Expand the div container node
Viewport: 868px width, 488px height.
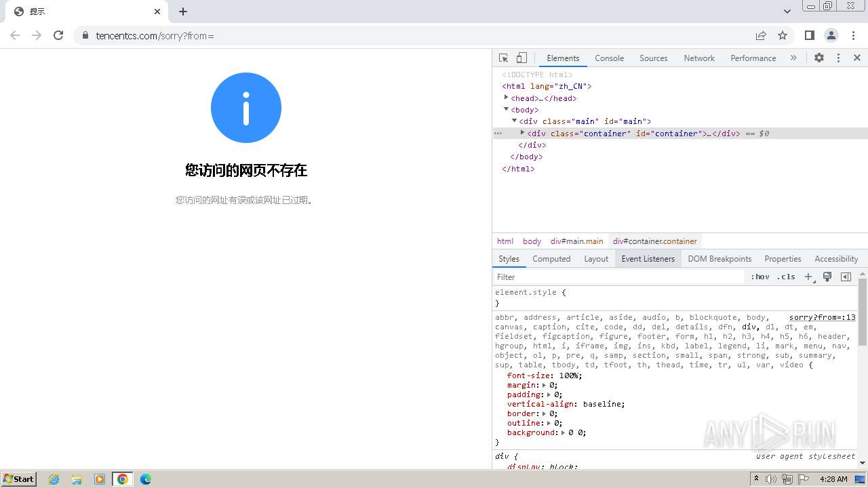coord(522,133)
